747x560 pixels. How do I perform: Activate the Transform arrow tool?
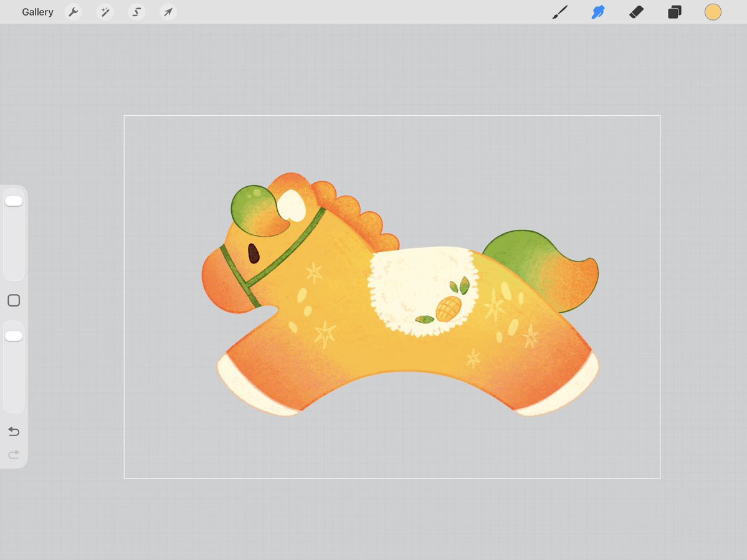tap(168, 12)
